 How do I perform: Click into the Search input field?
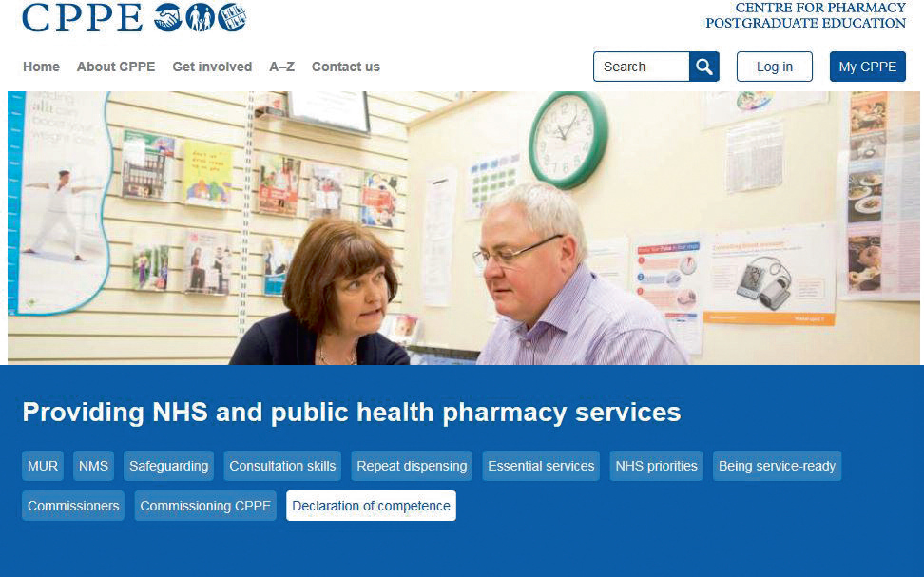point(641,67)
